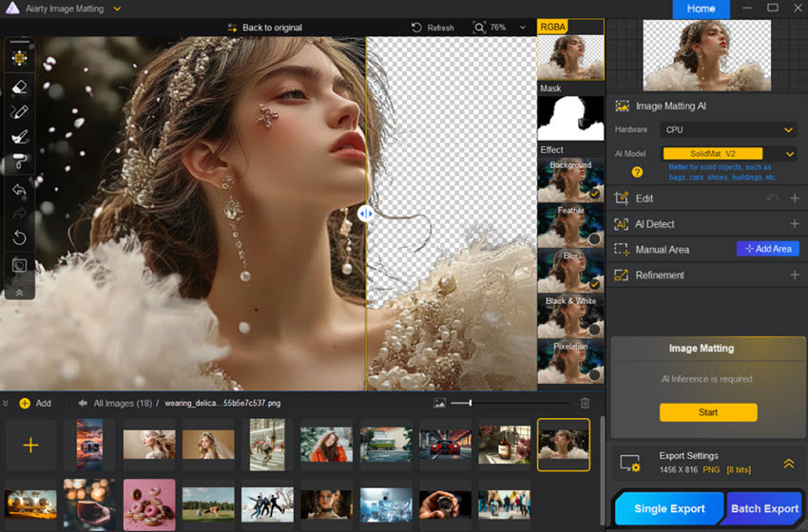Select the Mask preview thumbnail
Image resolution: width=808 pixels, height=532 pixels.
(x=570, y=118)
